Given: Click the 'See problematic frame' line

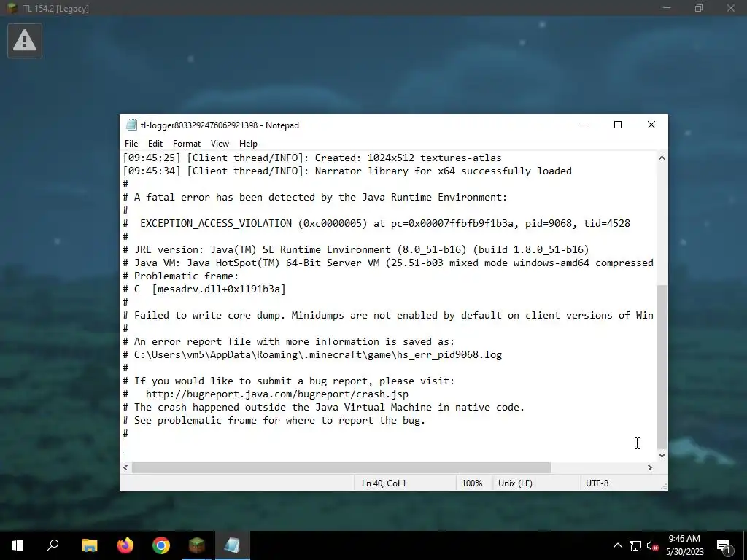Looking at the screenshot, I should [274, 421].
